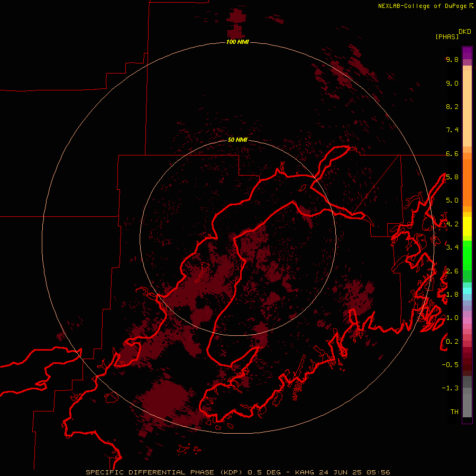Pick the cyan band of the color scale

467,291
